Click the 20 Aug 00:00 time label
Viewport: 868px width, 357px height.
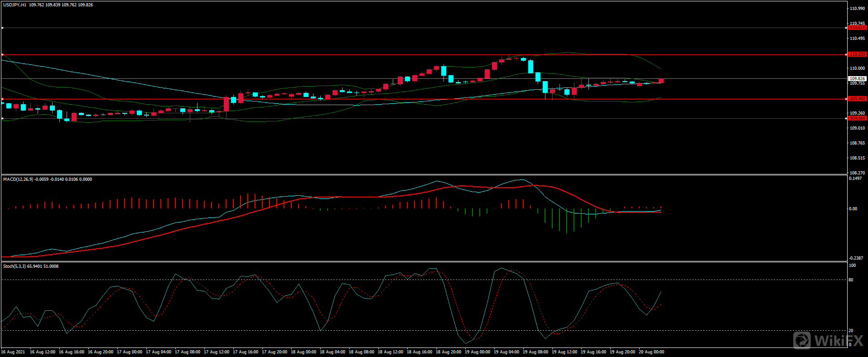click(x=651, y=352)
